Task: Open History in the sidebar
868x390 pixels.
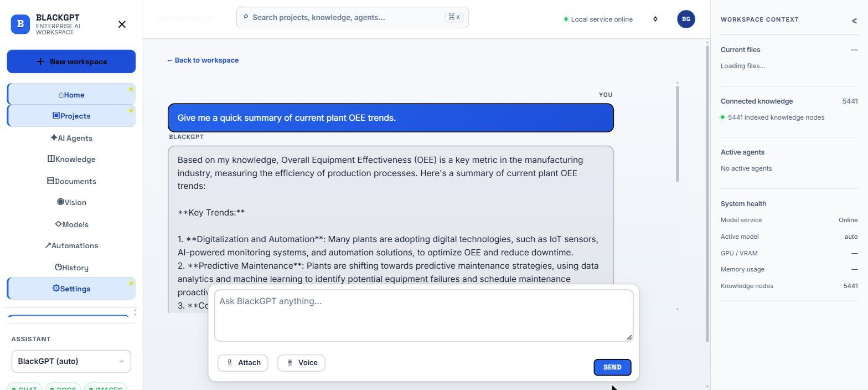Action: point(71,268)
